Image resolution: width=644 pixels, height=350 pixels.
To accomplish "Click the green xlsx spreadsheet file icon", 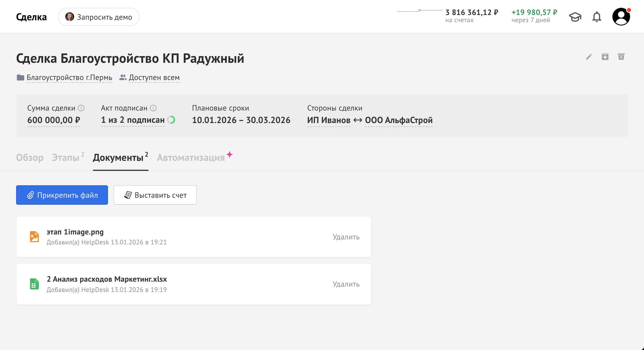I will click(x=34, y=284).
